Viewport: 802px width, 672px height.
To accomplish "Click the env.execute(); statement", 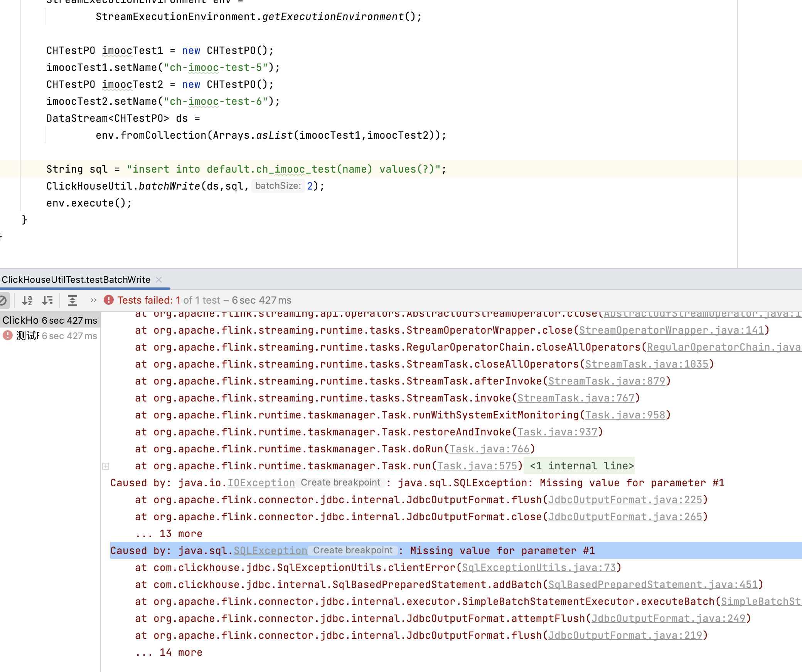I will 89,203.
